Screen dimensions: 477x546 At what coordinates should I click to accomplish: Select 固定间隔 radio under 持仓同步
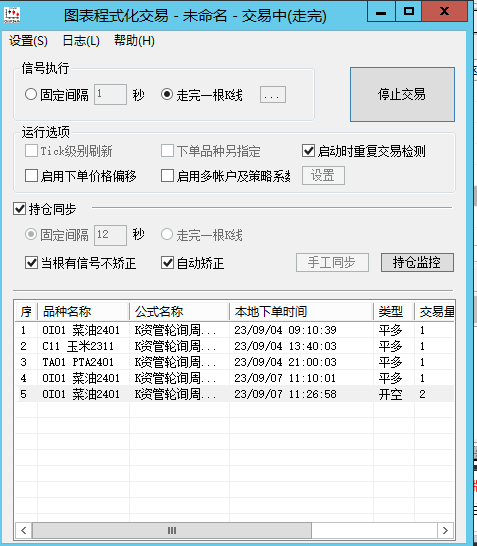click(x=31, y=234)
